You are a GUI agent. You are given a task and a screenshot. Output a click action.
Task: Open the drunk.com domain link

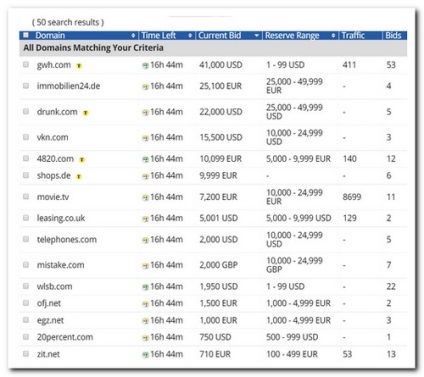(57, 112)
